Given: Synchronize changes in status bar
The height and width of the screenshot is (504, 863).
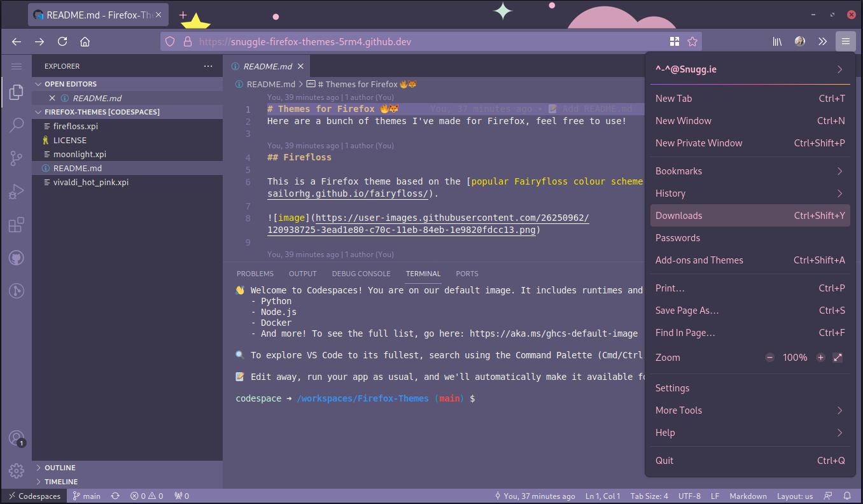Looking at the screenshot, I should [115, 496].
